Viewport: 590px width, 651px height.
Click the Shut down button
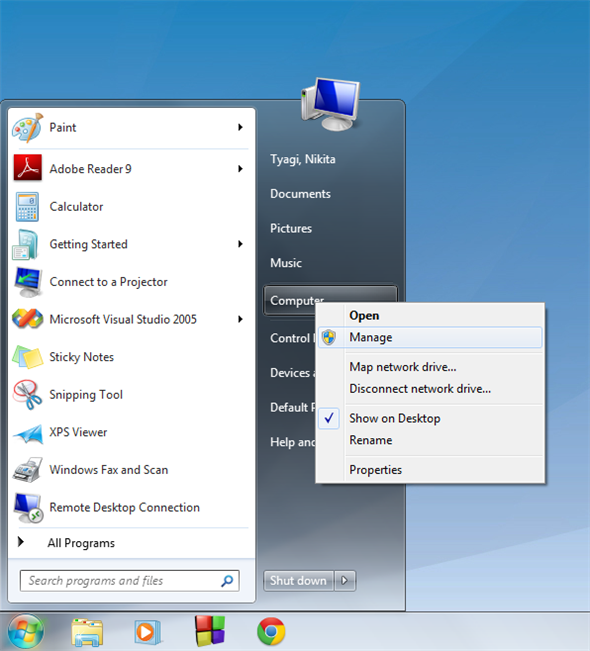click(299, 580)
